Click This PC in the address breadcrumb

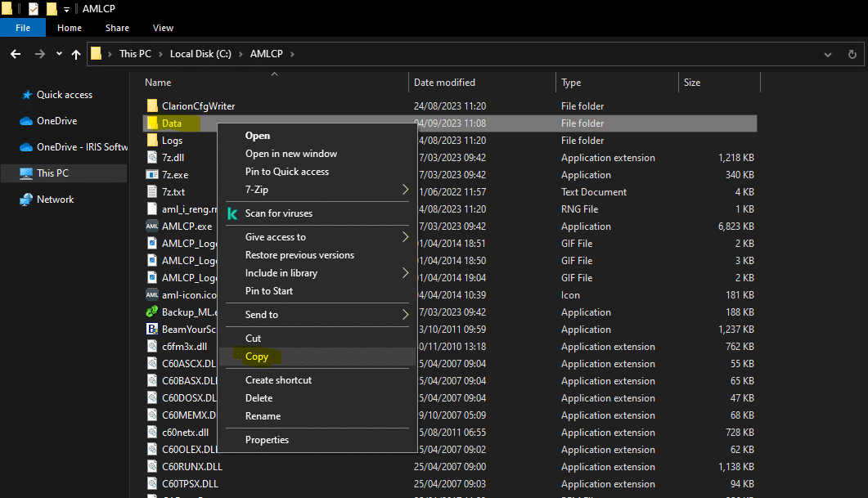[x=135, y=54]
